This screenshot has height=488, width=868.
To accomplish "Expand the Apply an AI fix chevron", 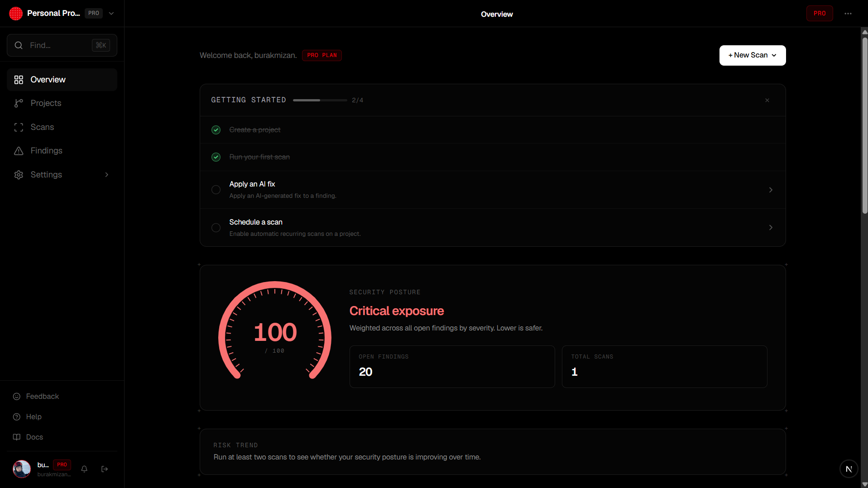I will [x=771, y=190].
